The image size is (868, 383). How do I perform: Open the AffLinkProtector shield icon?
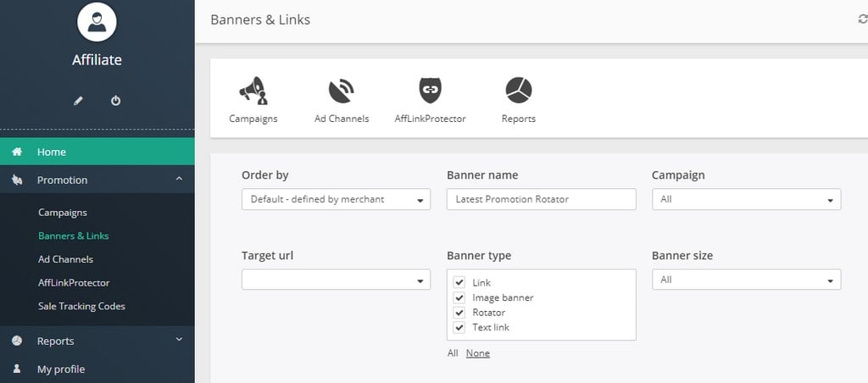(430, 90)
